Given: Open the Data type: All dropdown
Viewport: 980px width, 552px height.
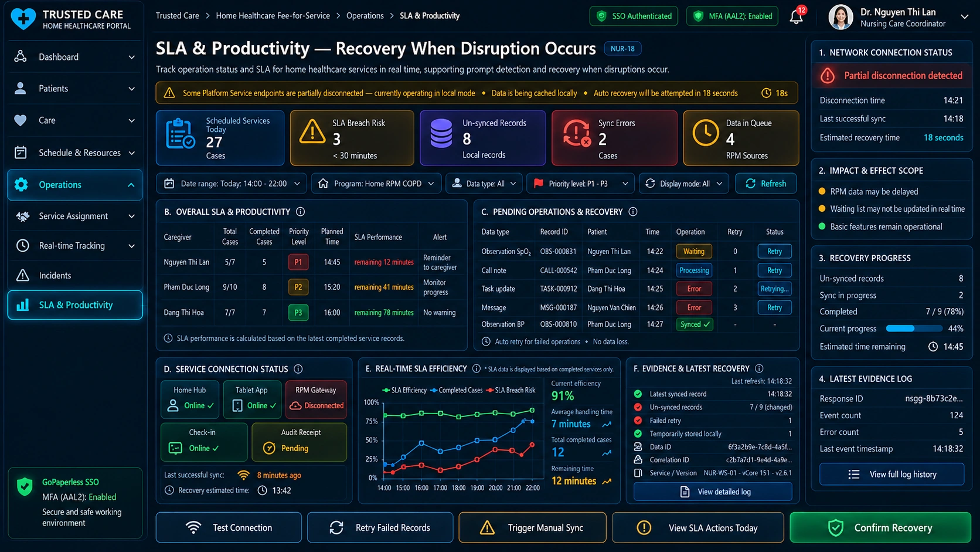Looking at the screenshot, I should coord(483,184).
